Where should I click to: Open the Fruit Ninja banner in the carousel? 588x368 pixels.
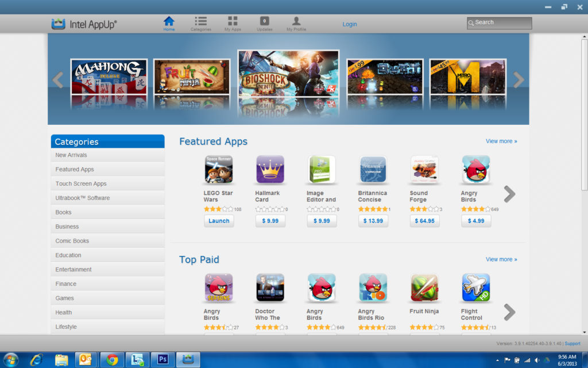[192, 76]
